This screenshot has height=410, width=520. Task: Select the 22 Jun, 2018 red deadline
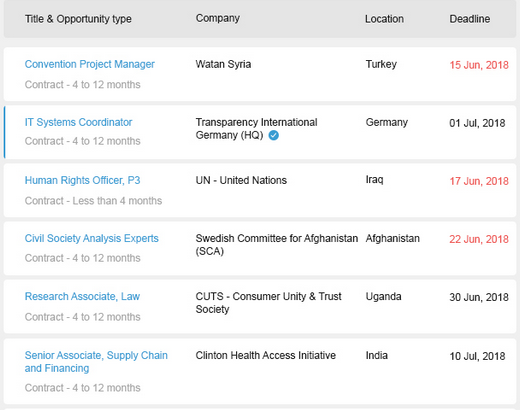coord(479,239)
